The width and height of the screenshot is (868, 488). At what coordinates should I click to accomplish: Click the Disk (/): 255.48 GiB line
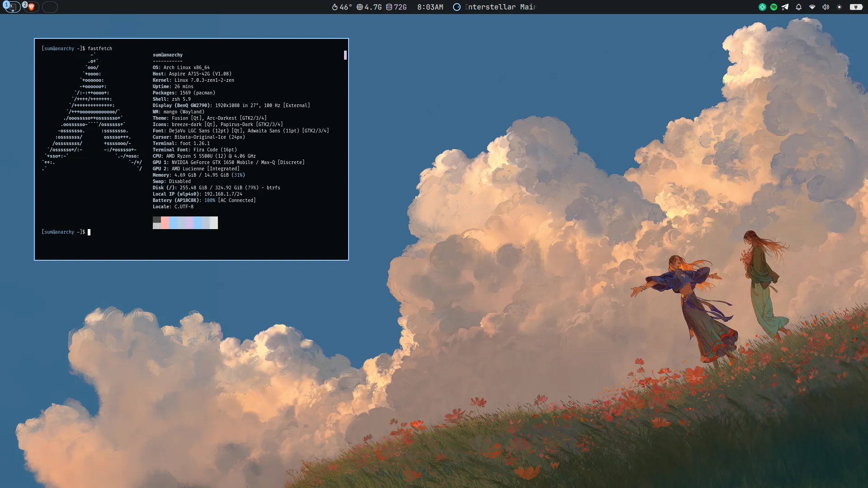217,188
